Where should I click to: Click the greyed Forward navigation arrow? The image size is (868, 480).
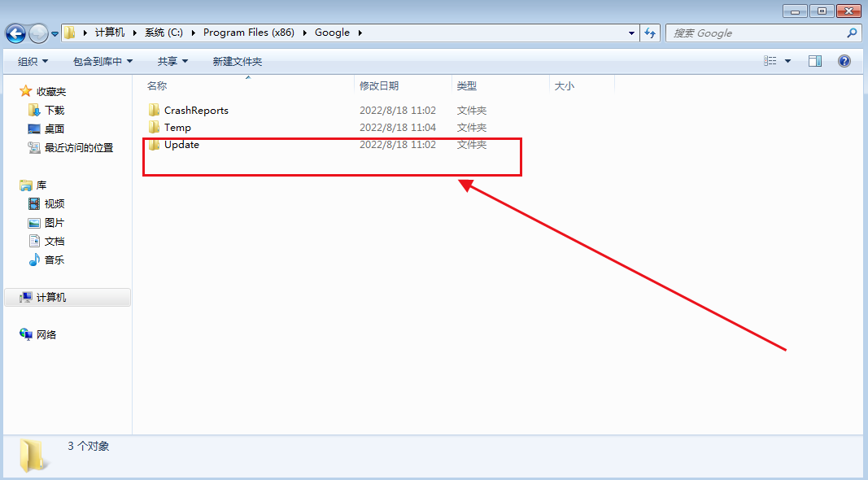click(x=38, y=34)
